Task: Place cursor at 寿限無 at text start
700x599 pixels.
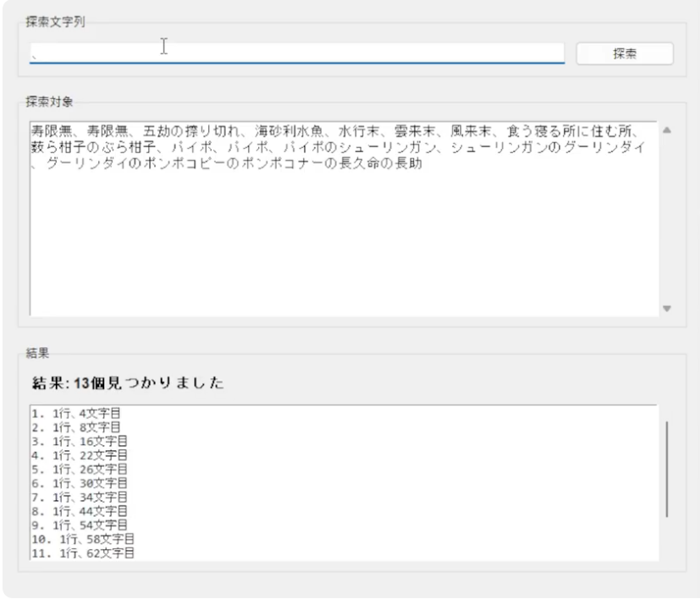Action: [x=32, y=131]
